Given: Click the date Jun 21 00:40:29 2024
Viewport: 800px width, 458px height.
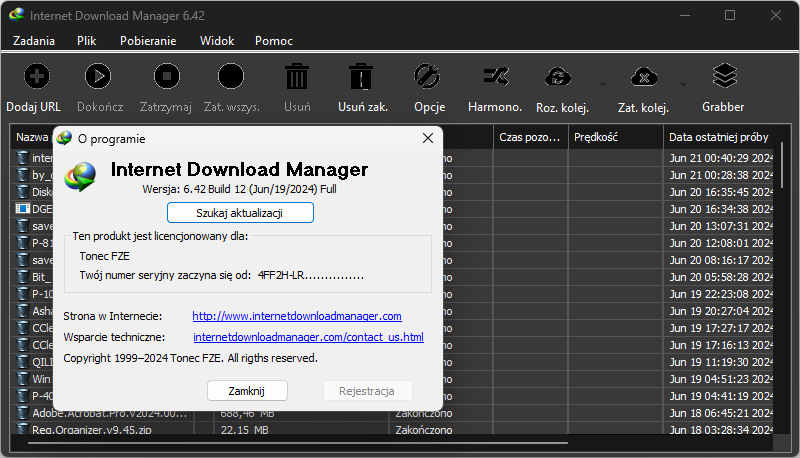Looking at the screenshot, I should 721,158.
